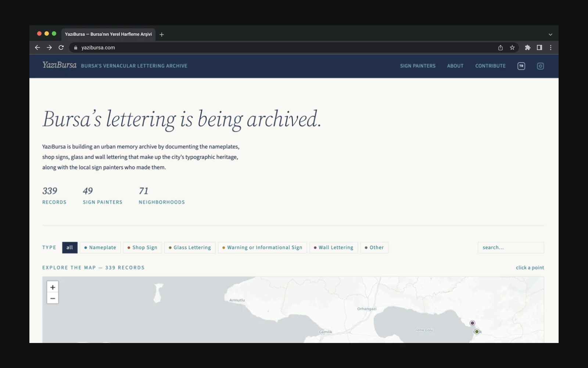Click the 71 Neighborhoods statistic
Image resolution: width=588 pixels, height=368 pixels.
162,195
